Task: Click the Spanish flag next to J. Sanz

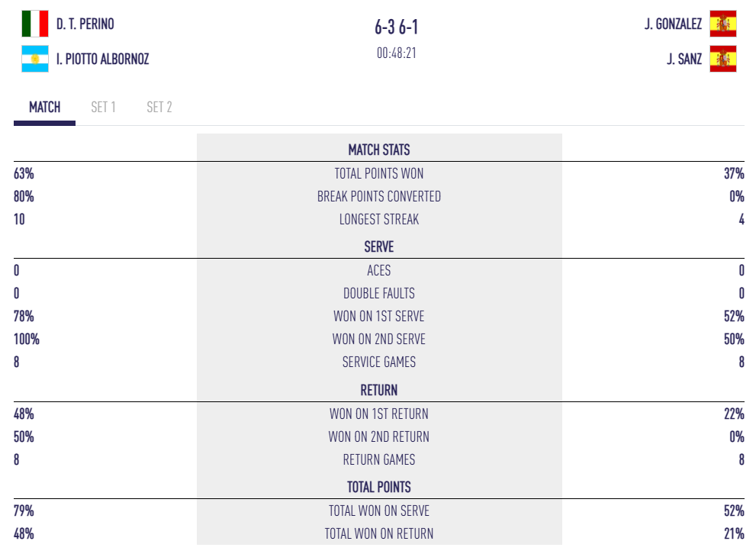Action: 722,59
